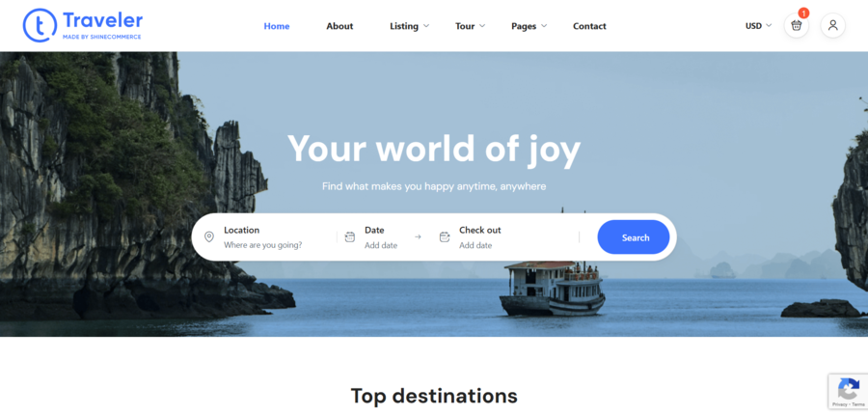
Task: Click the 'Where are you going?' field
Action: [x=263, y=245]
